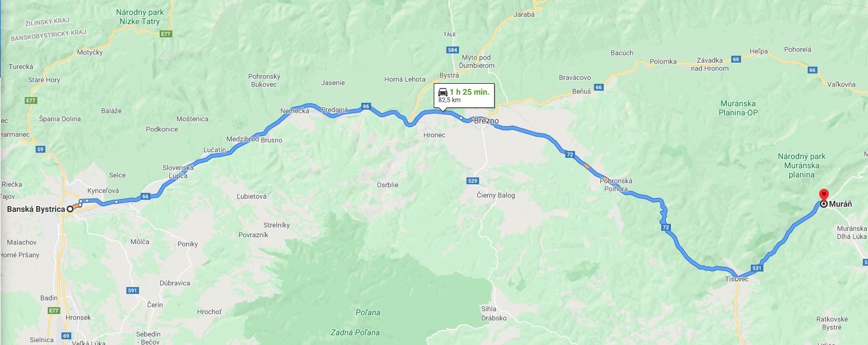The image size is (868, 345).
Task: Click the road 59 shield near Harmanec
Action: click(x=40, y=149)
